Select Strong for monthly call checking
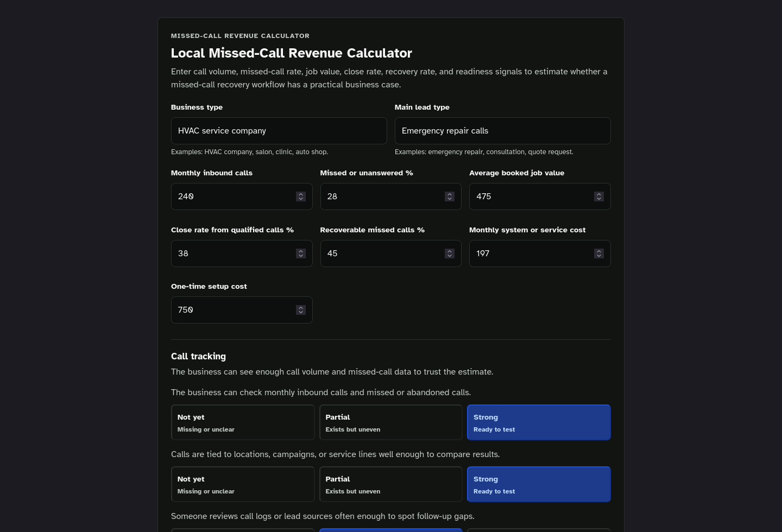Viewport: 782px width, 532px height. [x=539, y=422]
